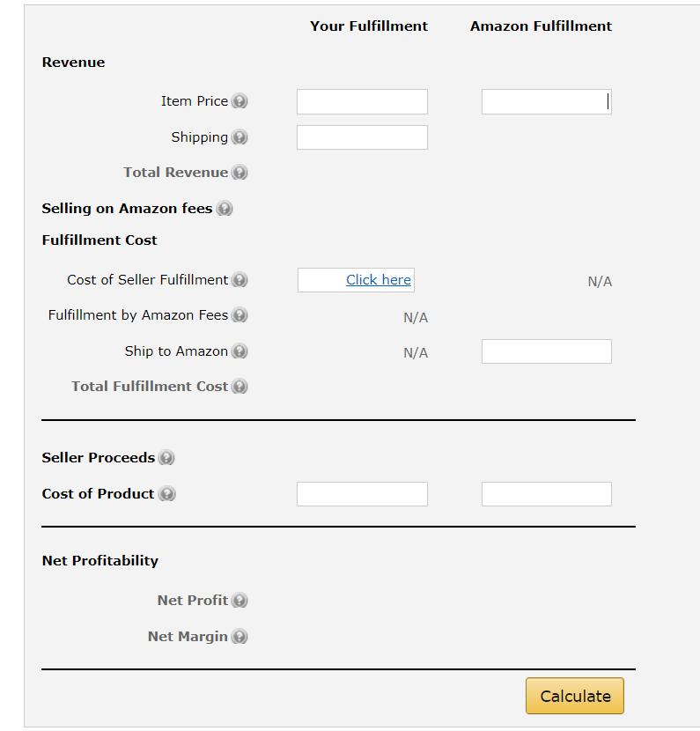The width and height of the screenshot is (700, 731).
Task: Select Cost of Product field under Your Fulfillment
Action: coord(362,494)
